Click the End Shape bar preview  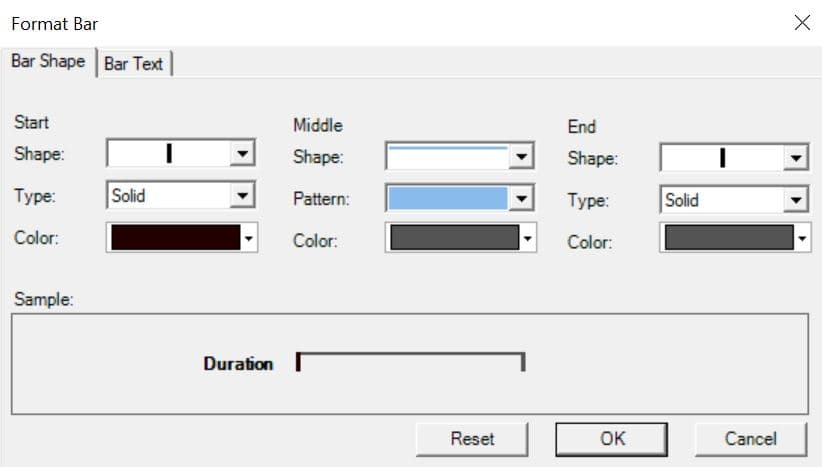point(722,157)
